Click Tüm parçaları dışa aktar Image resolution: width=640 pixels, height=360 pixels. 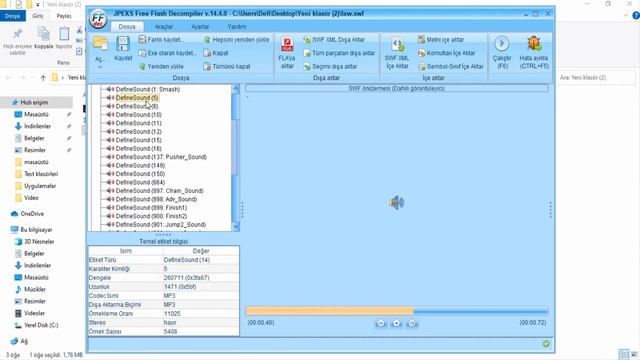pos(339,53)
